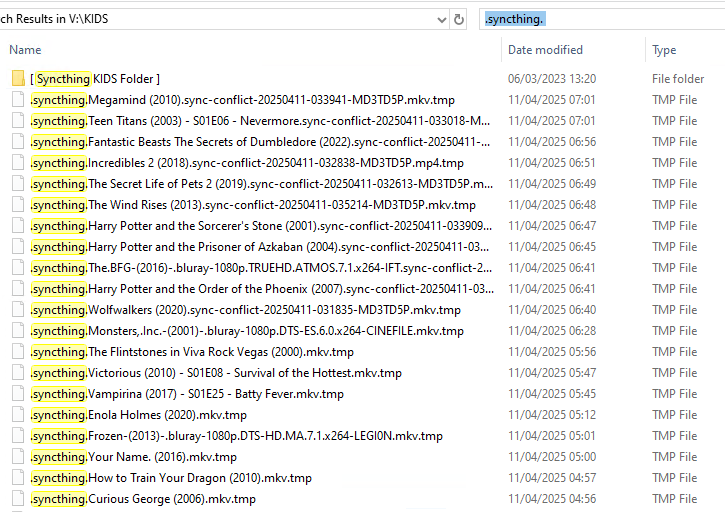725x512 pixels.
Task: Click the Enola Holmes (2020).mkv.tmp filename
Action: coord(139,415)
